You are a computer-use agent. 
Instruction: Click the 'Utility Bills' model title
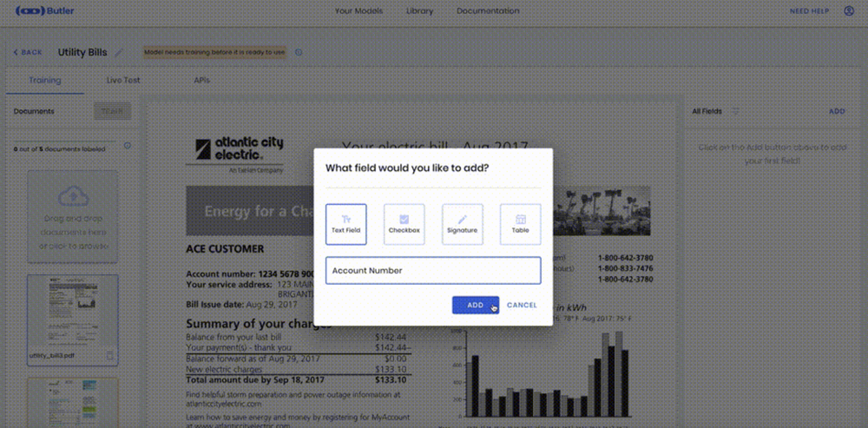tap(82, 53)
